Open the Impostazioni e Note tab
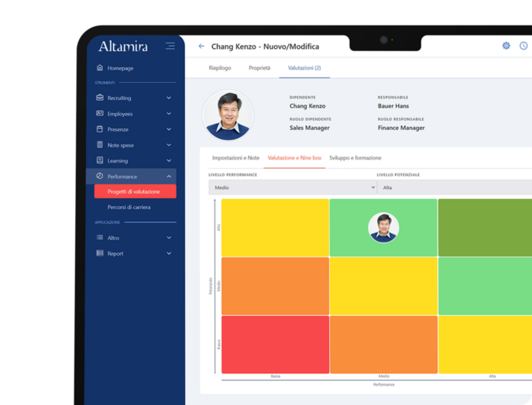532x405 pixels. pos(236,158)
